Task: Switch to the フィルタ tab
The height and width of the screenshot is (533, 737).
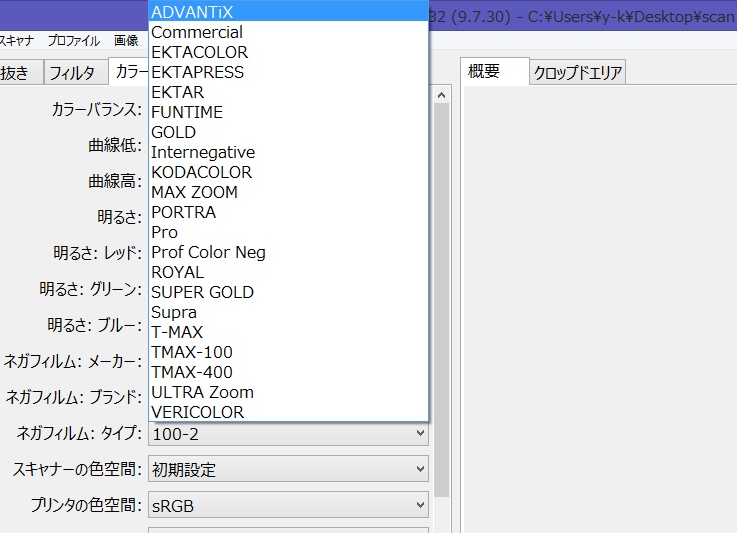Action: point(76,72)
